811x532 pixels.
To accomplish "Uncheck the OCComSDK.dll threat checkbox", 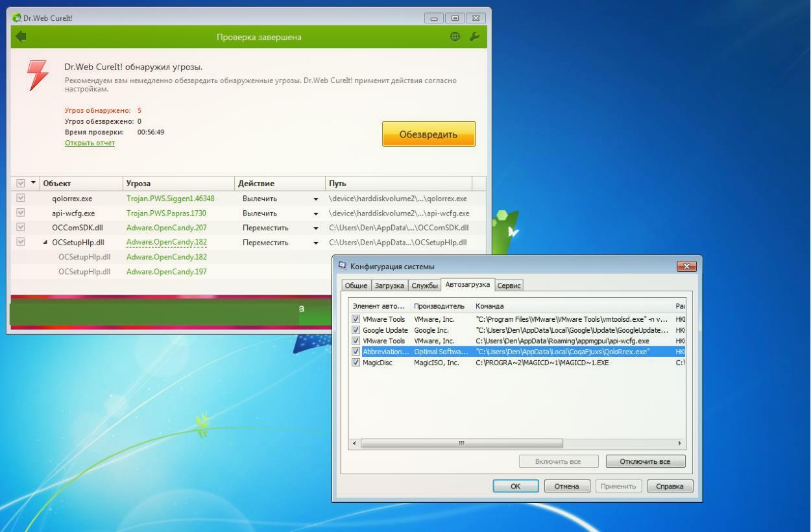I will coord(20,228).
